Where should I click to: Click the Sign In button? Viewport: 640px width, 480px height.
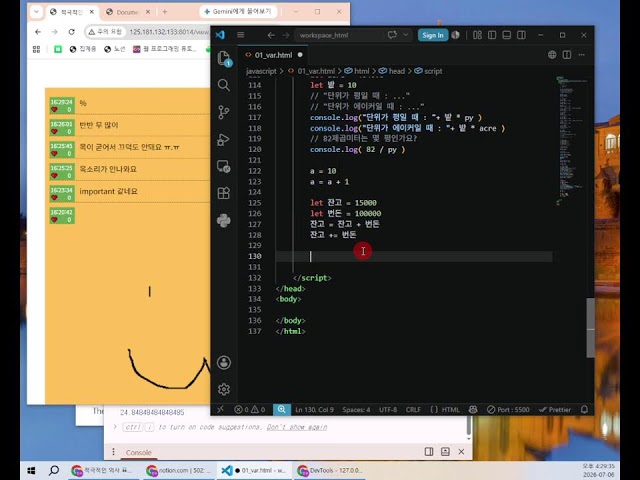coord(433,35)
